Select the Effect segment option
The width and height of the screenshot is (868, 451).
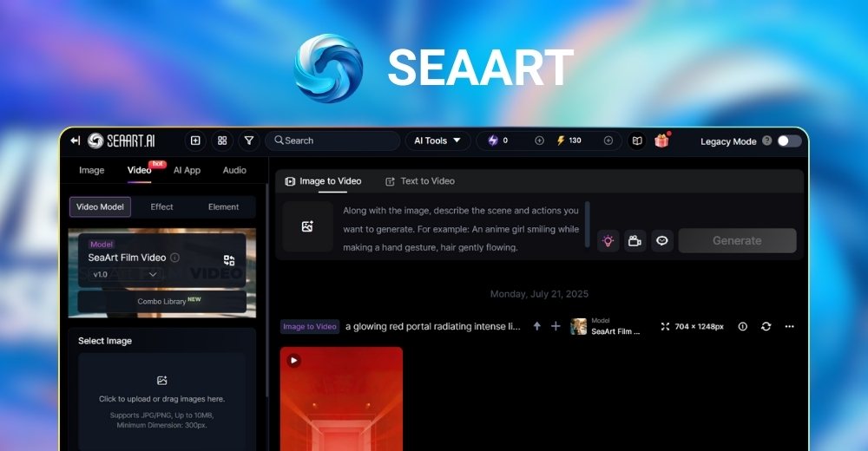tap(161, 206)
